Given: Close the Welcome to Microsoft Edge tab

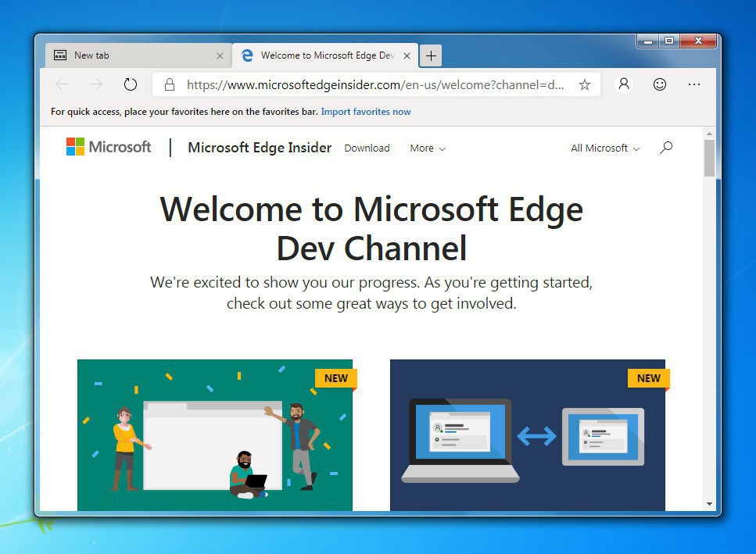Looking at the screenshot, I should pos(407,55).
